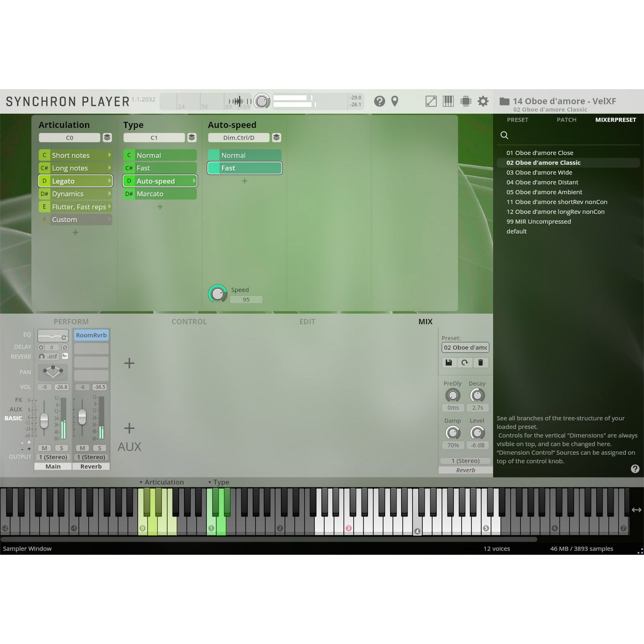This screenshot has width=644, height=644.
Task: Open the Articulation layers stack dropdown
Action: pos(107,137)
